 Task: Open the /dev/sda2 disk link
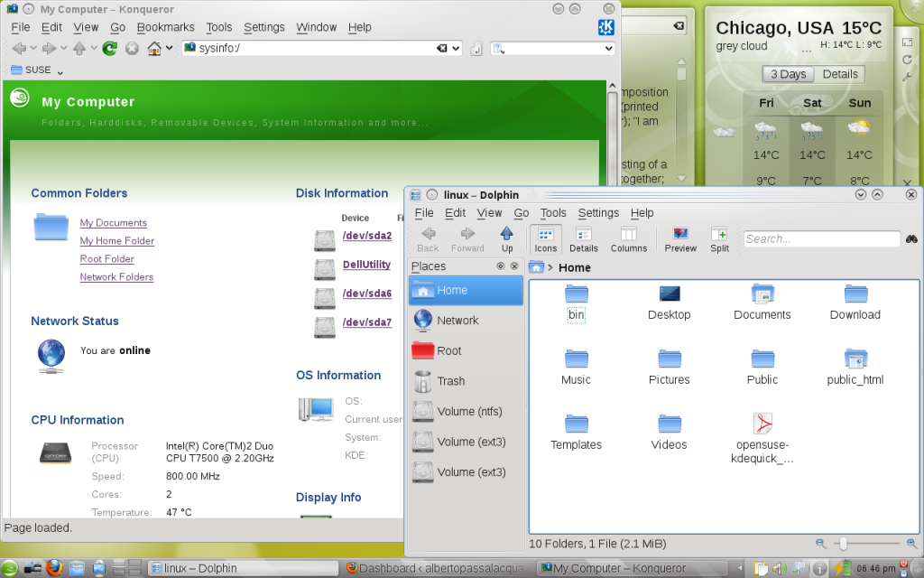[367, 236]
